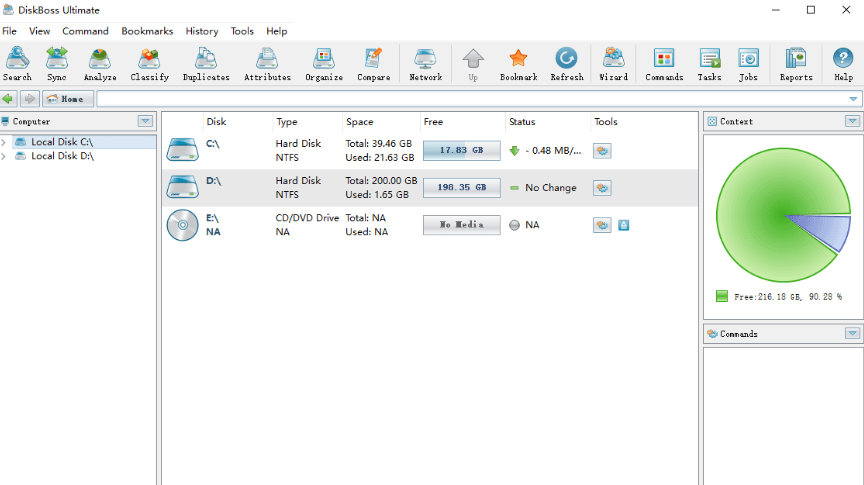Open the Context panel dropdown
Image resolution: width=864 pixels, height=485 pixels.
point(852,121)
